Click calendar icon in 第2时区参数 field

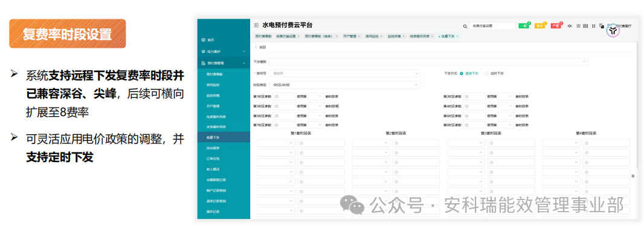point(466,97)
